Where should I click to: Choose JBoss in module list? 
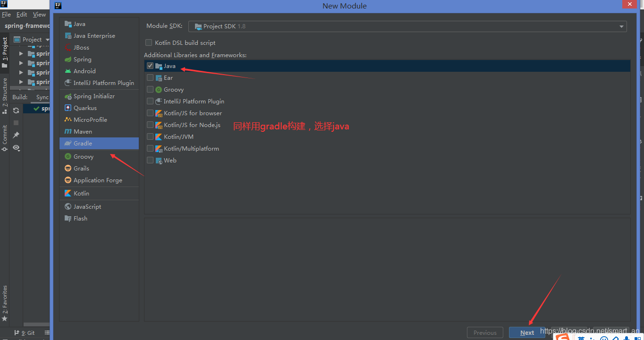pos(99,47)
